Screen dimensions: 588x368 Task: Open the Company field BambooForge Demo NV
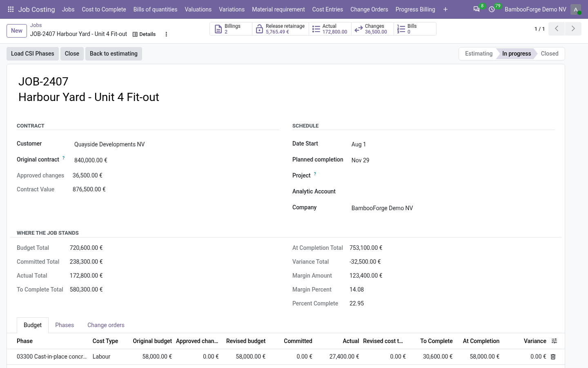click(452, 208)
